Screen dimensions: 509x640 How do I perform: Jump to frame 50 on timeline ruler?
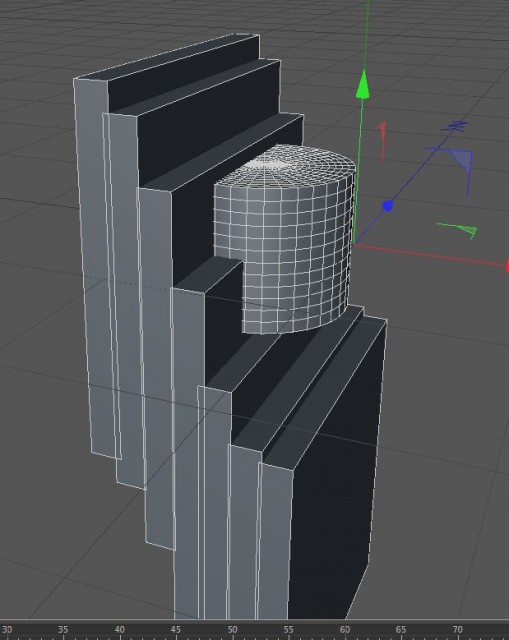pyautogui.click(x=232, y=630)
